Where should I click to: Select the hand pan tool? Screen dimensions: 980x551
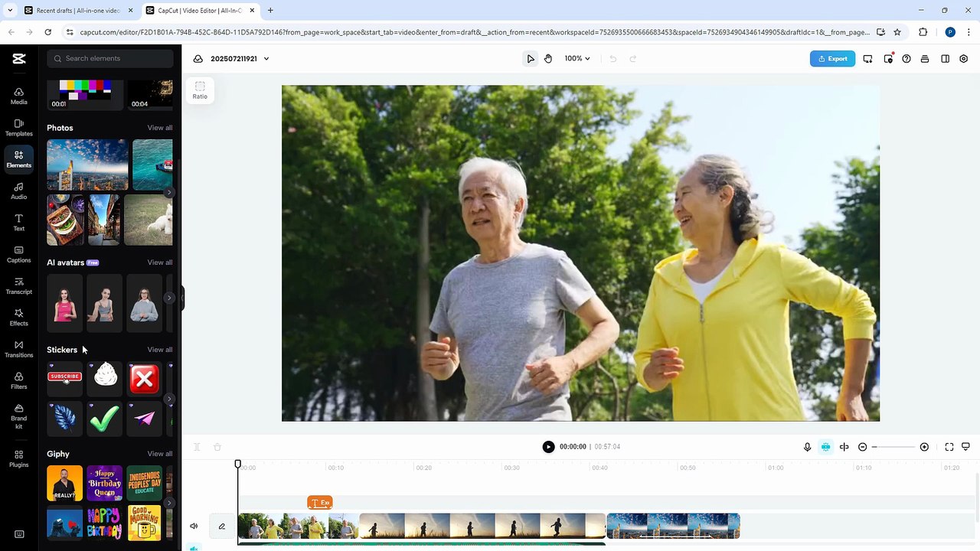tap(548, 59)
